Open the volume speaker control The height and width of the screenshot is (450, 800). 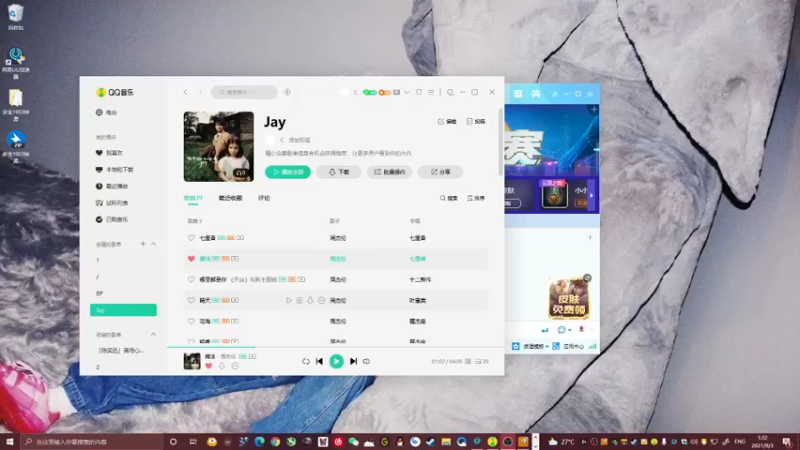pyautogui.click(x=366, y=361)
